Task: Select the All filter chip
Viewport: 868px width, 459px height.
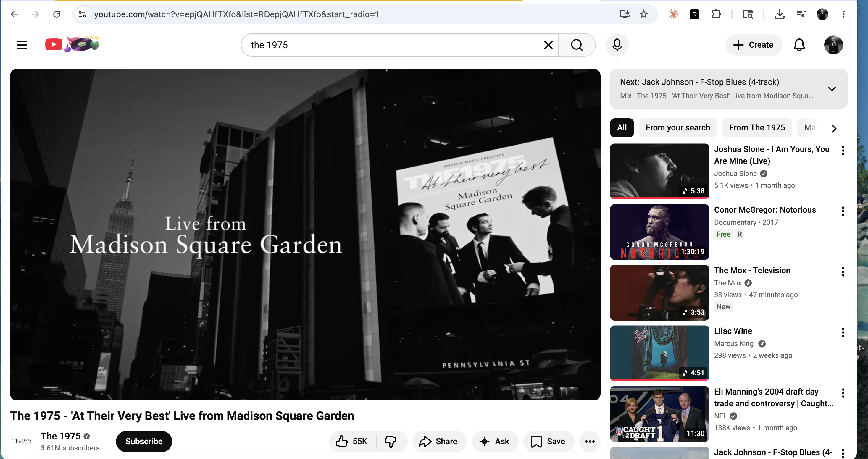Action: click(622, 128)
